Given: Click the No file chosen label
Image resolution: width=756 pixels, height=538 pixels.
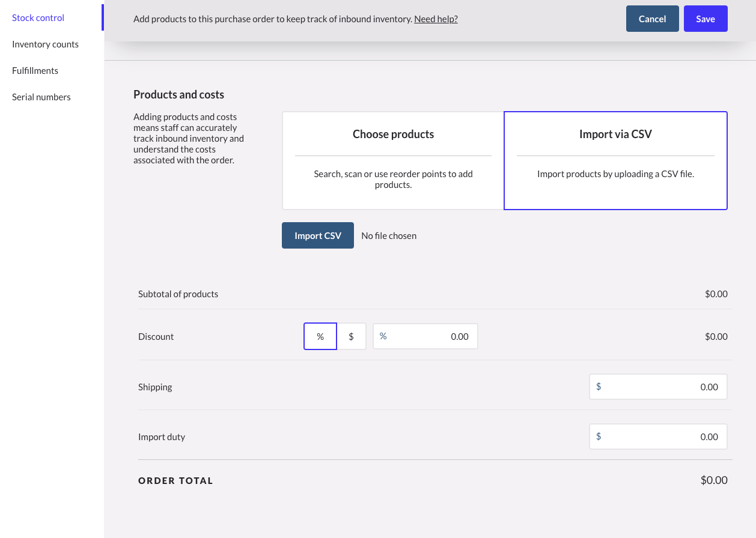Looking at the screenshot, I should tap(389, 236).
